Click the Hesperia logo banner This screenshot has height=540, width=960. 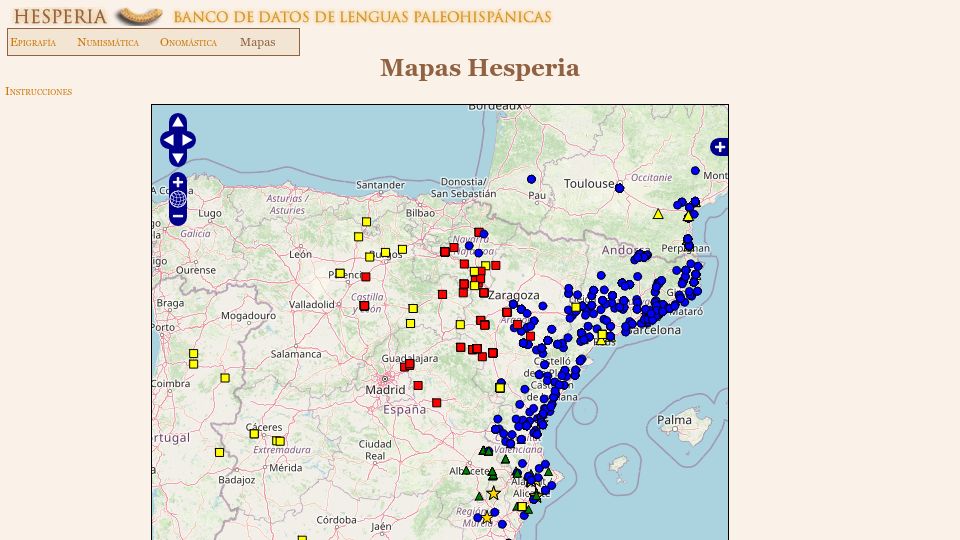282,16
